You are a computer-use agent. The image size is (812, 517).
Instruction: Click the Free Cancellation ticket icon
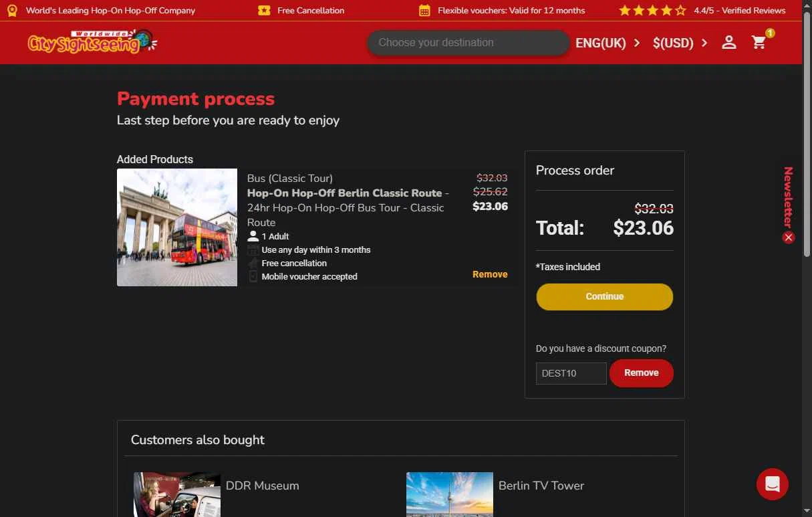tap(264, 11)
